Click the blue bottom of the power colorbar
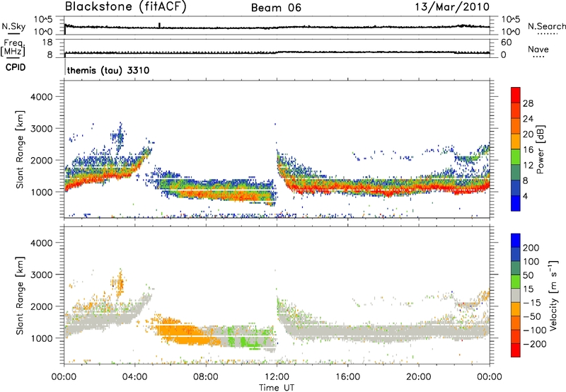This screenshot has height=392, width=566. 516,203
